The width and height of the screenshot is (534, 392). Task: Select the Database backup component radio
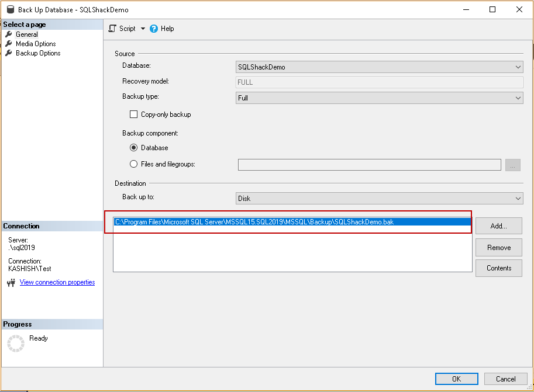(x=133, y=148)
